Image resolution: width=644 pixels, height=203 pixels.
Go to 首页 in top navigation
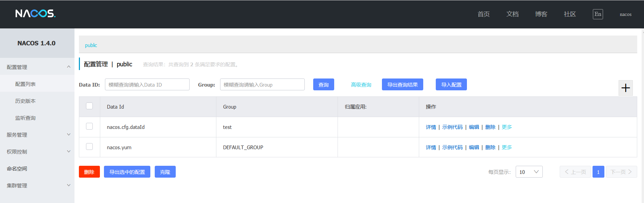[484, 14]
